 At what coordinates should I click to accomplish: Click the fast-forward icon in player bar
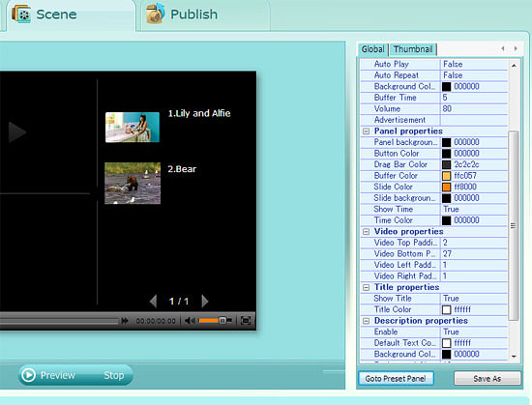(x=125, y=321)
